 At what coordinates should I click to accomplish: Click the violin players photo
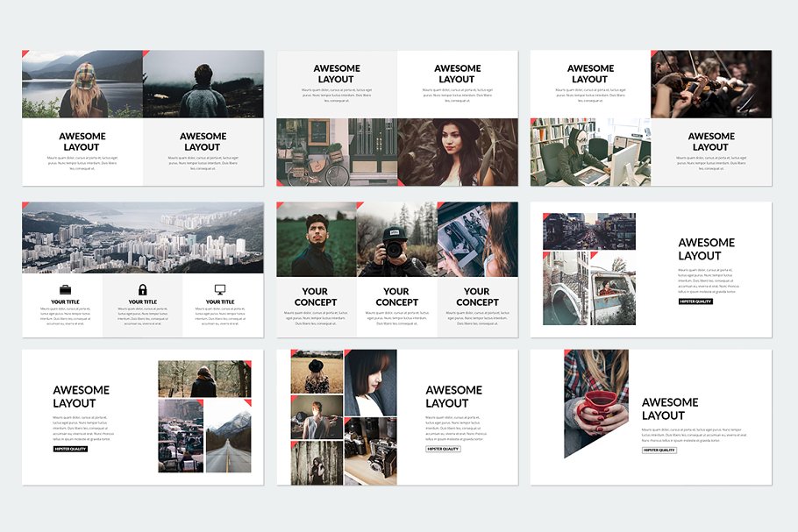[711, 84]
